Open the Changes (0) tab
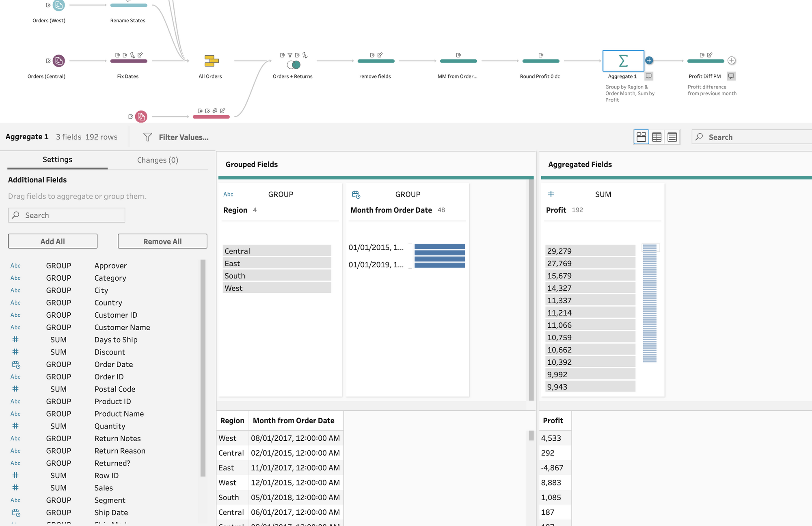Viewport: 812px width, 526px height. click(x=158, y=160)
